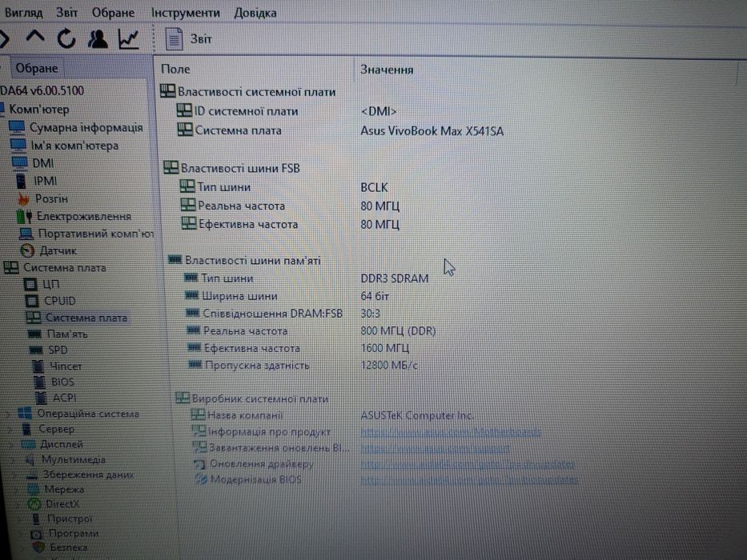The height and width of the screenshot is (560, 747).
Task: Click Пристрої devices icon in tree
Action: point(36,518)
